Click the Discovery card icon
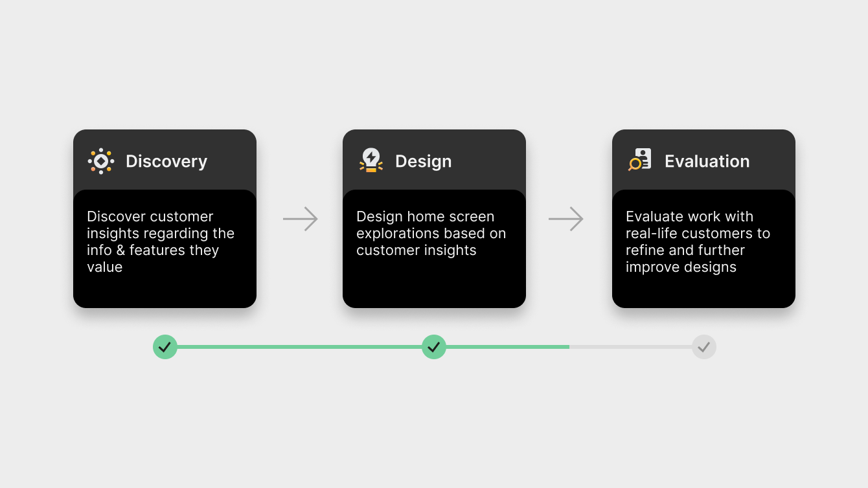 (x=101, y=161)
